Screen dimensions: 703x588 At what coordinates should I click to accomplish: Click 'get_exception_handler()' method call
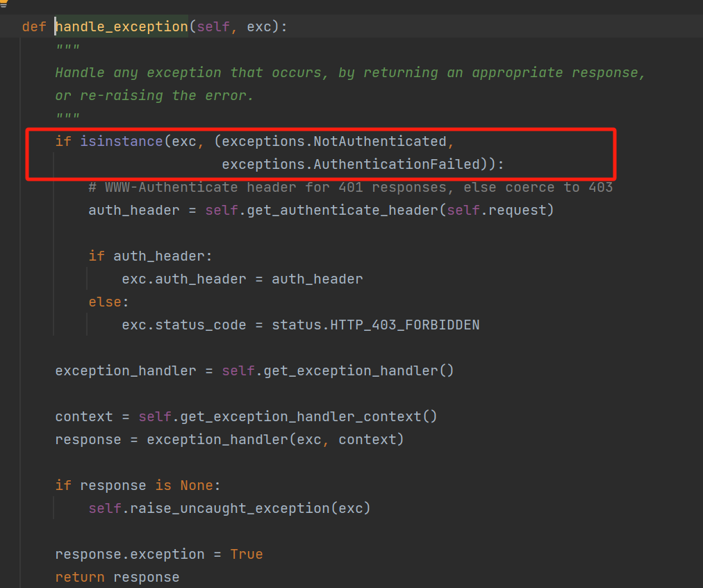358,371
